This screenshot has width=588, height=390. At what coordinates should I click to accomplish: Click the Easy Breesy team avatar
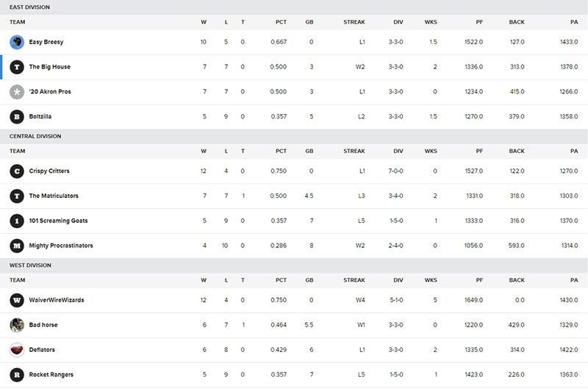point(17,42)
